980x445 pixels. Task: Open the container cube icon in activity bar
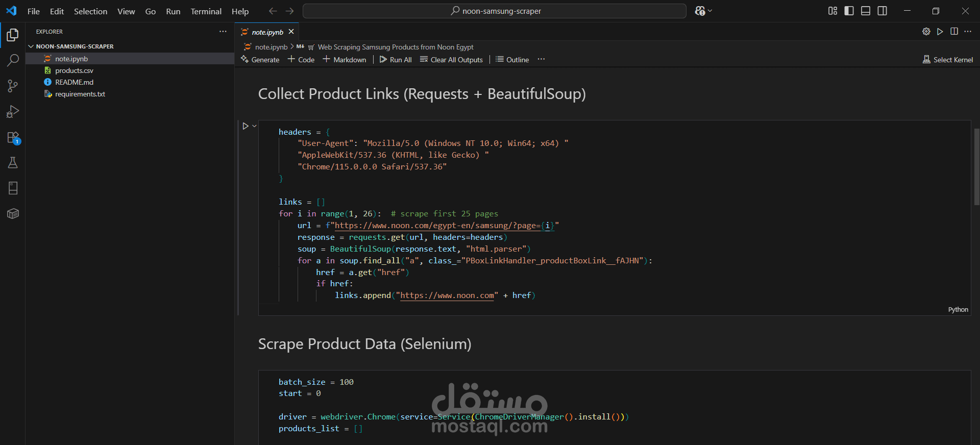click(x=13, y=213)
